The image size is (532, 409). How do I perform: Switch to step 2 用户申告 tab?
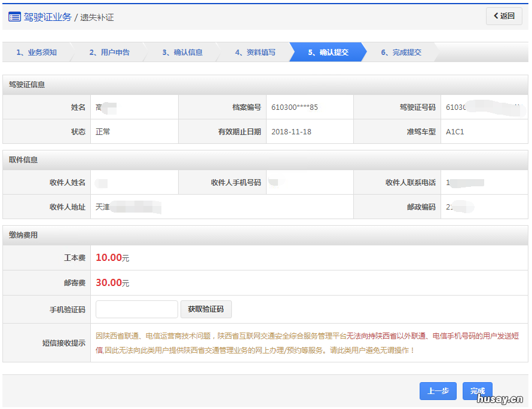click(109, 52)
